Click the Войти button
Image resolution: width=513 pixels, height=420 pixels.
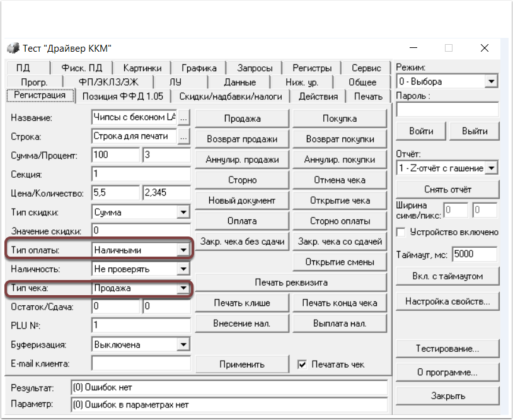click(421, 131)
